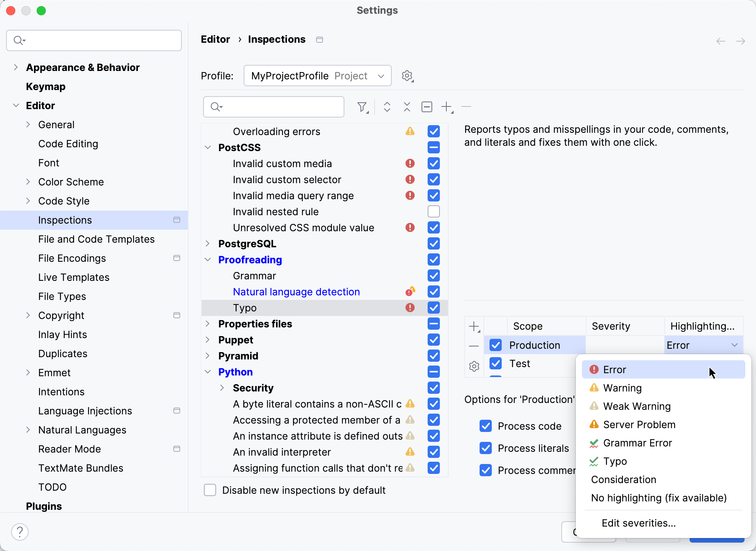Select the Grammar inspection
Image resolution: width=756 pixels, height=551 pixels.
coord(254,276)
